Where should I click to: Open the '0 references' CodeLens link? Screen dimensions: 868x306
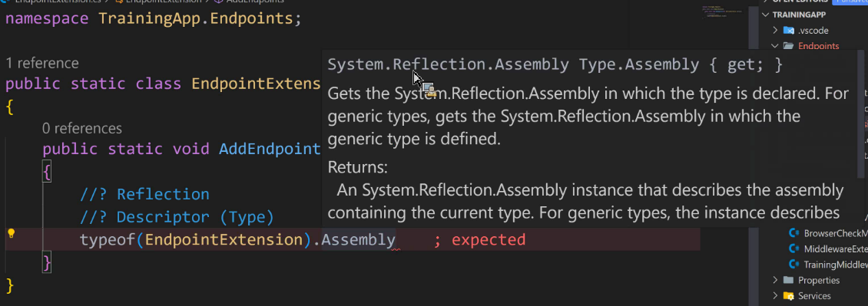(82, 129)
